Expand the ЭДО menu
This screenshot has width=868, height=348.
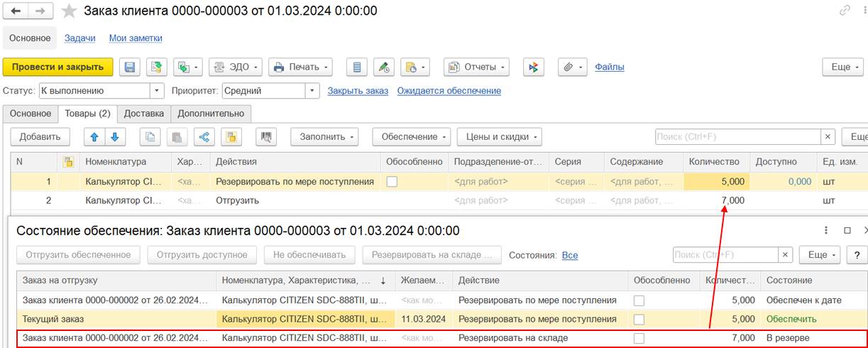coord(236,67)
